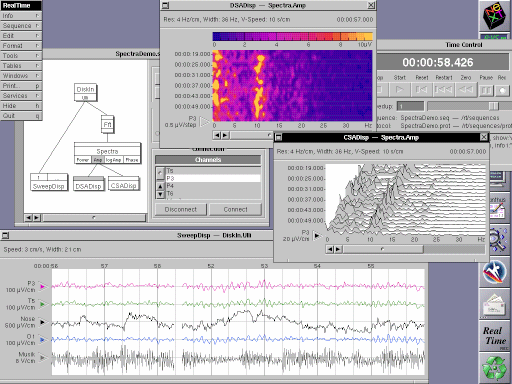This screenshot has width=512, height=384.
Task: Click the Reset button in Time Control
Action: tap(421, 90)
